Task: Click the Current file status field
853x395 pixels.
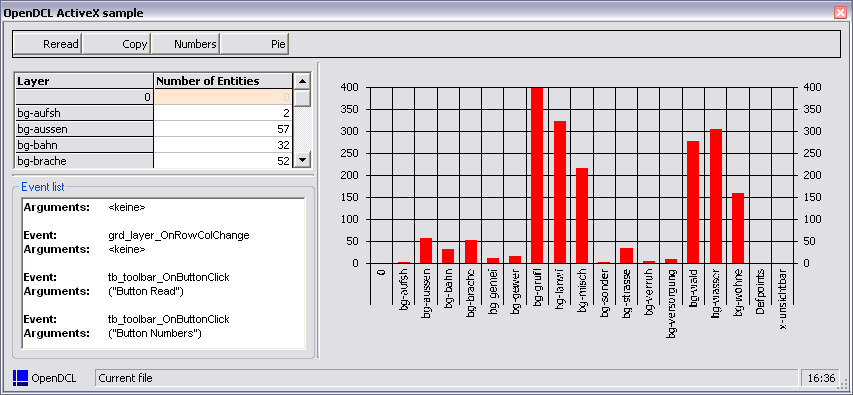Action: click(x=446, y=378)
